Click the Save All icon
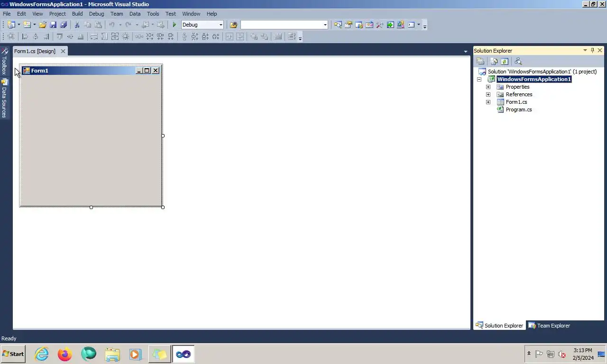This screenshot has width=607, height=364. pos(64,25)
